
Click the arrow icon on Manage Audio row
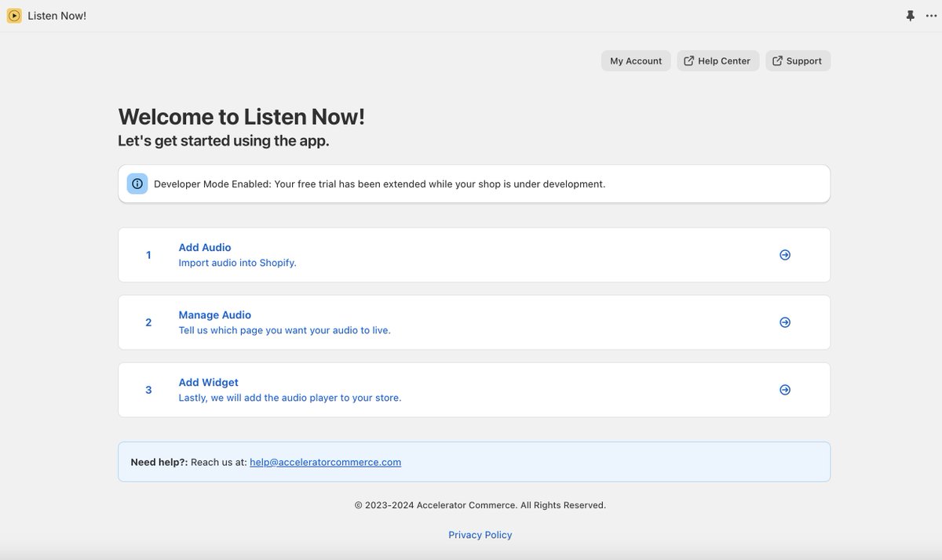[785, 322]
